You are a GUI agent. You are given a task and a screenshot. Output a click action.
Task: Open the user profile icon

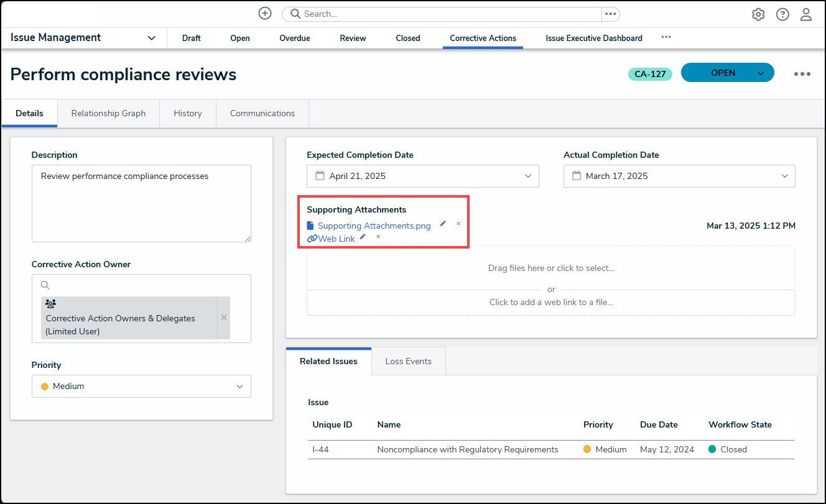pos(806,14)
